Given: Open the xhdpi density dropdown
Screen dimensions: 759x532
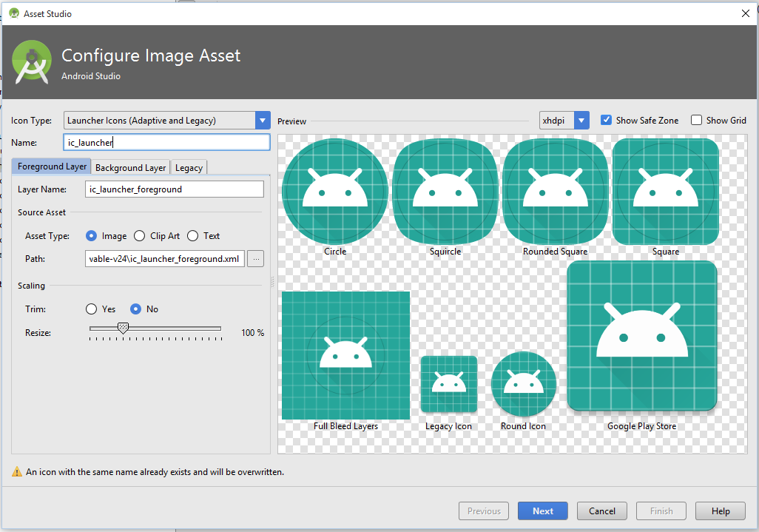Looking at the screenshot, I should coord(581,120).
